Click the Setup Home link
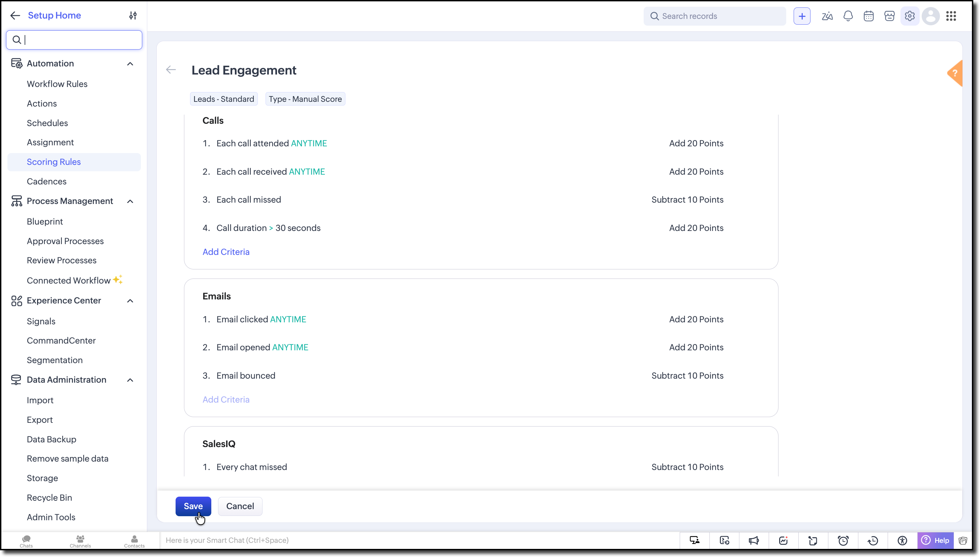The height and width of the screenshot is (557, 980). 54,15
